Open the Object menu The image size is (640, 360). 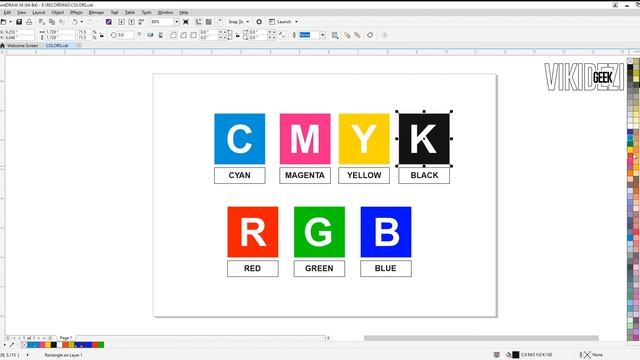(x=58, y=13)
